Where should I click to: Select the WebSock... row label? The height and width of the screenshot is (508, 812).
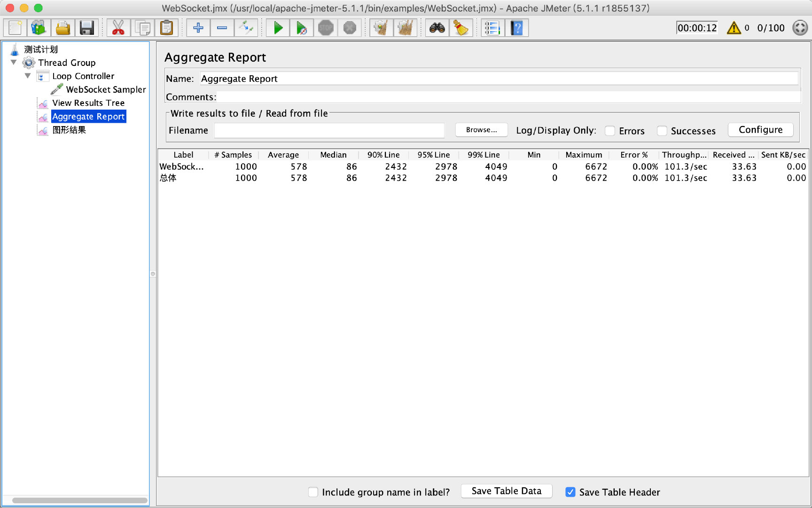click(181, 167)
